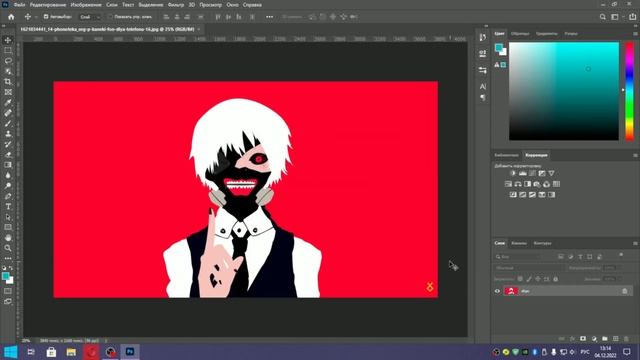Viewport: 640px width, 360px height.
Task: Select the Hand tool
Action: (x=8, y=238)
